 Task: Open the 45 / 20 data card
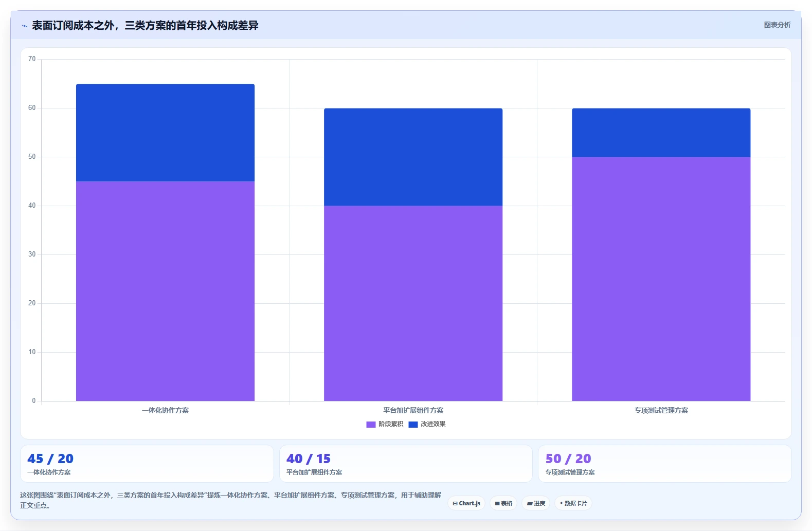[x=147, y=464]
